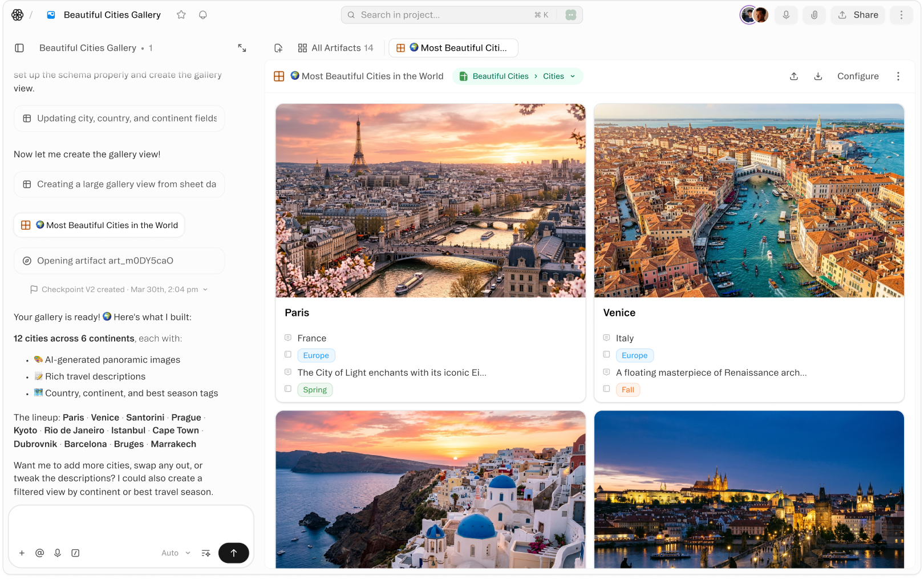The width and height of the screenshot is (924, 580).
Task: Click the Configure button
Action: pos(858,76)
